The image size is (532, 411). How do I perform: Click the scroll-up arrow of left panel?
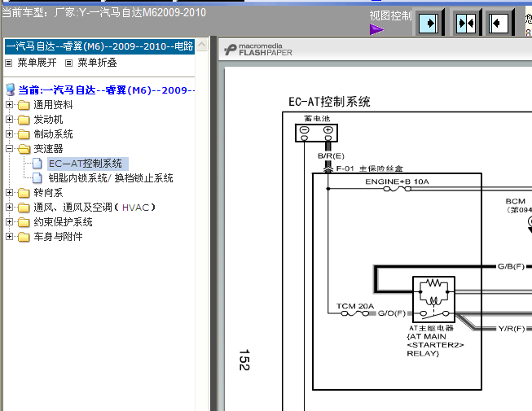201,45
